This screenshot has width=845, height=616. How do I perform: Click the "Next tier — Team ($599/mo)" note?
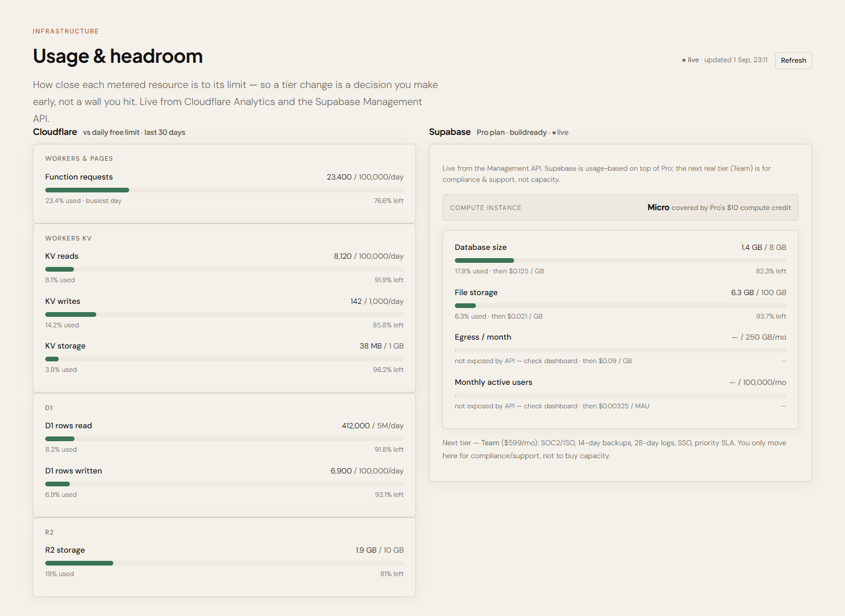[614, 449]
